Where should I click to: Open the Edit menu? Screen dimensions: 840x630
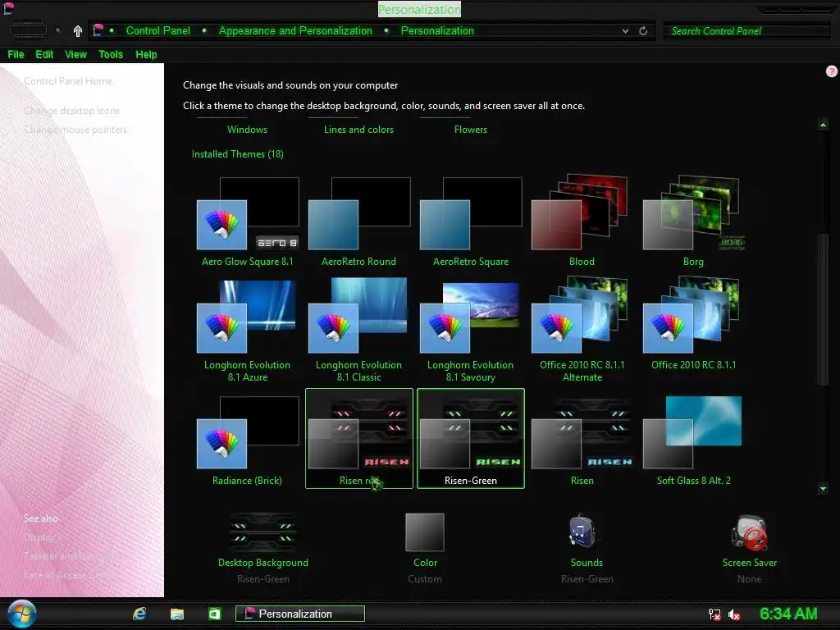pyautogui.click(x=44, y=54)
